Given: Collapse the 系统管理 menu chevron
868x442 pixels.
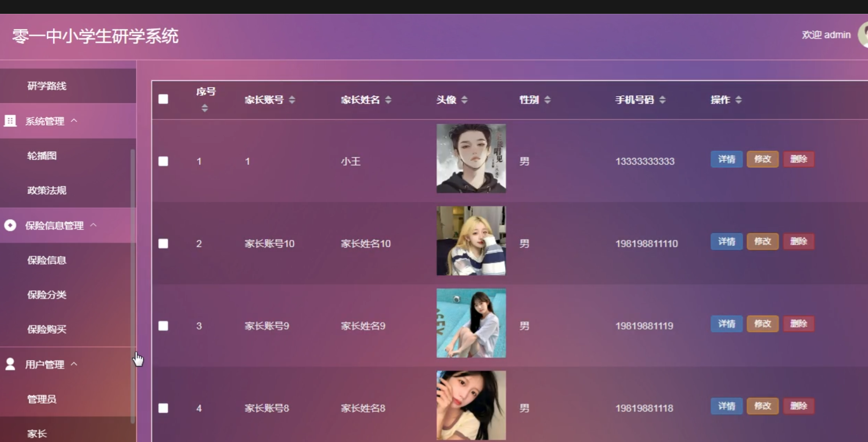Looking at the screenshot, I should click(x=74, y=121).
